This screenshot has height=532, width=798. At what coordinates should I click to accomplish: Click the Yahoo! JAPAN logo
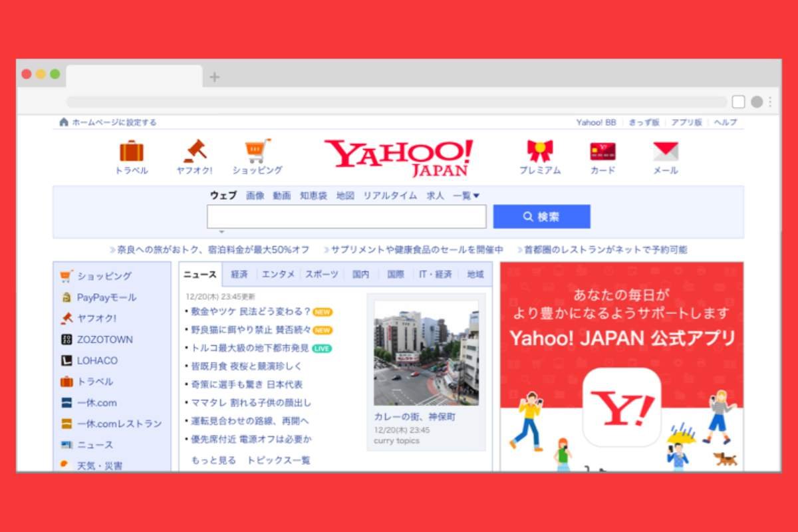[x=398, y=156]
